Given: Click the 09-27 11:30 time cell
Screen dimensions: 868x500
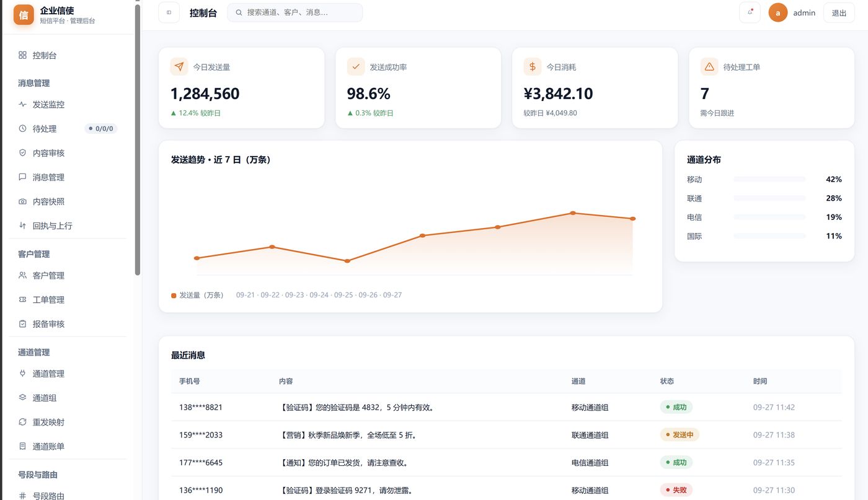Looking at the screenshot, I should (x=774, y=490).
